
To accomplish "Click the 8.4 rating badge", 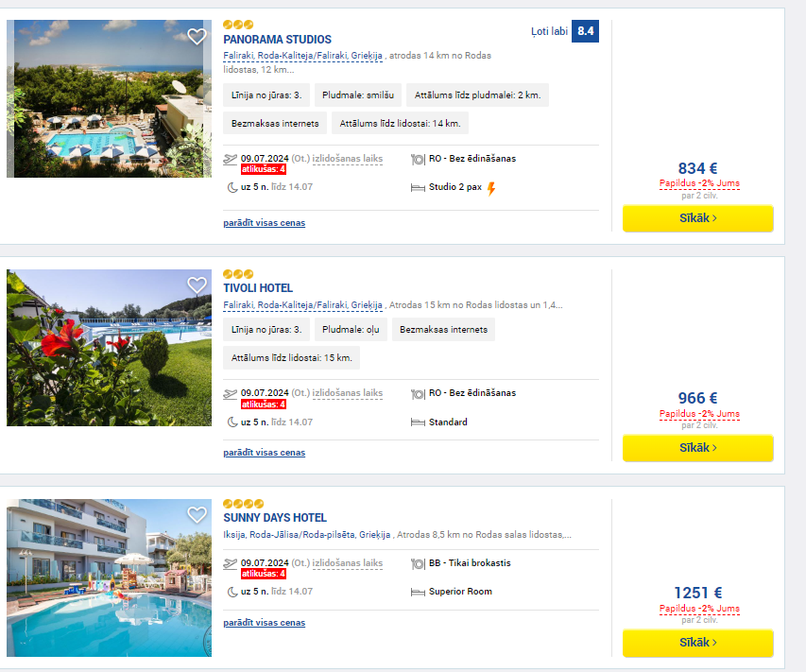I will (x=586, y=31).
